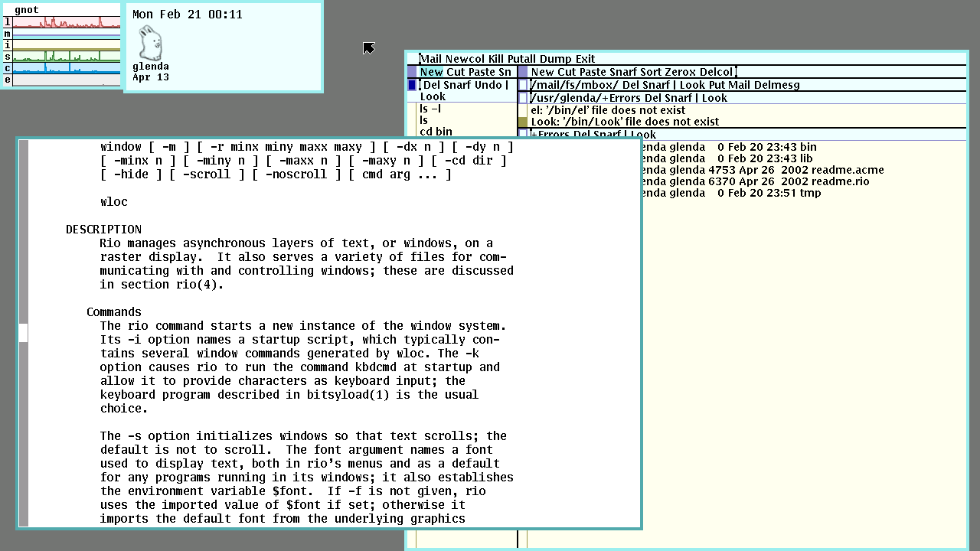Click the layout box of the +Errors window tag
Viewport: 980px width, 551px height.
click(523, 97)
